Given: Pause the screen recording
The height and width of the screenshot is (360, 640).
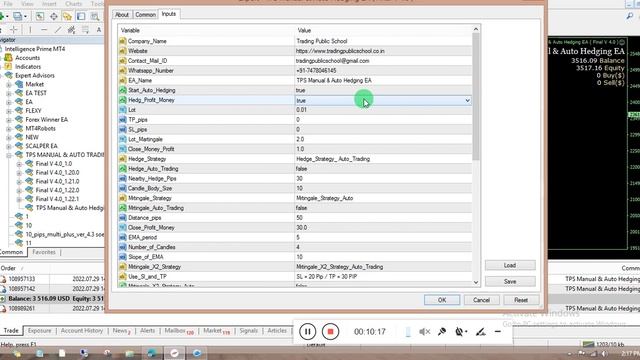Looking at the screenshot, I should (307, 331).
